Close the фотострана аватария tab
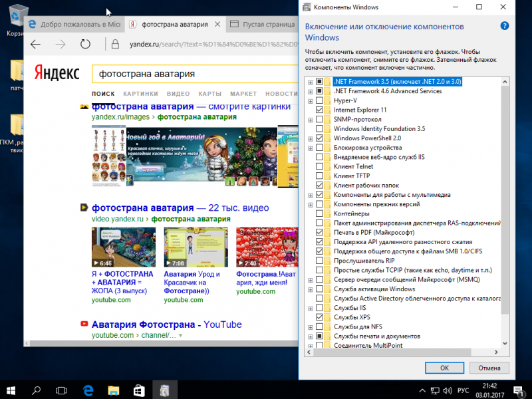 coord(217,24)
